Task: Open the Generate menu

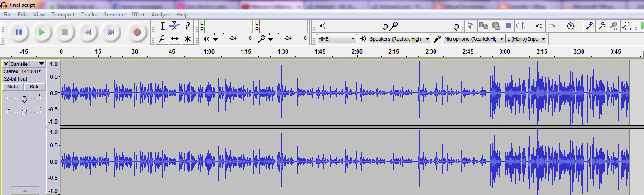Action: point(114,15)
